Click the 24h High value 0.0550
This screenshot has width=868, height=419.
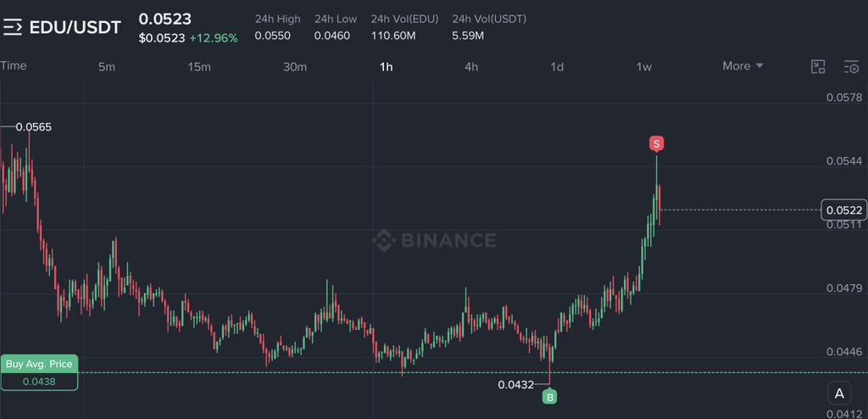tap(272, 36)
